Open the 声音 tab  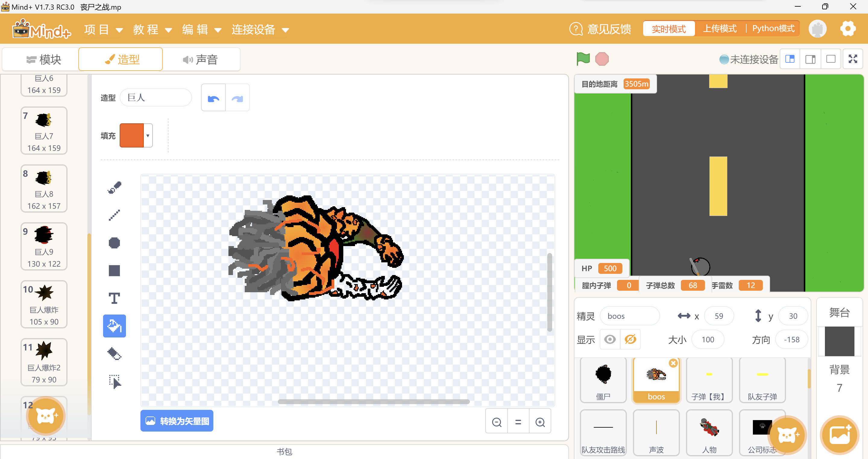tap(200, 59)
